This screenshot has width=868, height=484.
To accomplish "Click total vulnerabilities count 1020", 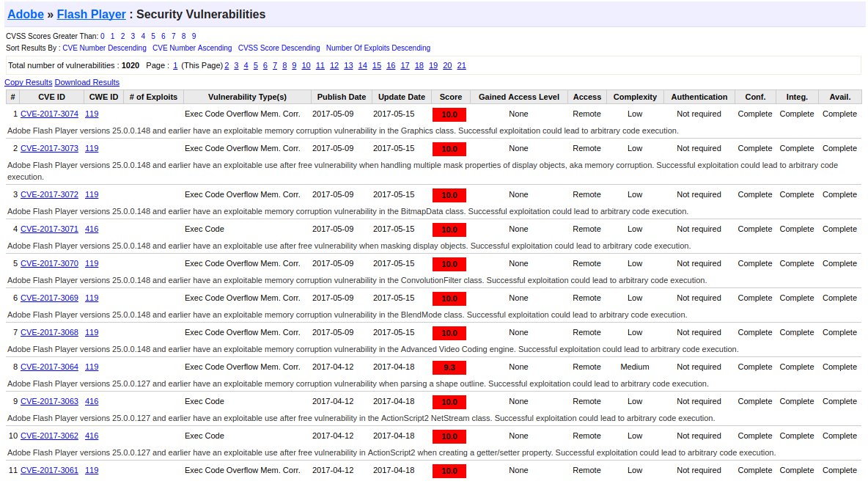I will (130, 65).
